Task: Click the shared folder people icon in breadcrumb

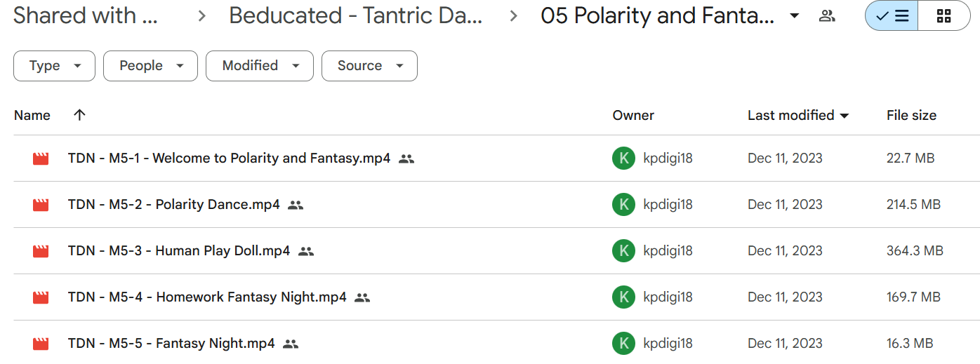Action: pyautogui.click(x=827, y=16)
